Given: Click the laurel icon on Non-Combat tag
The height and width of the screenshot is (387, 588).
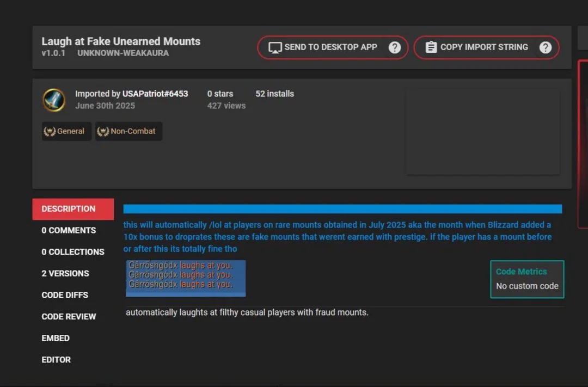Looking at the screenshot, I should pyautogui.click(x=103, y=131).
